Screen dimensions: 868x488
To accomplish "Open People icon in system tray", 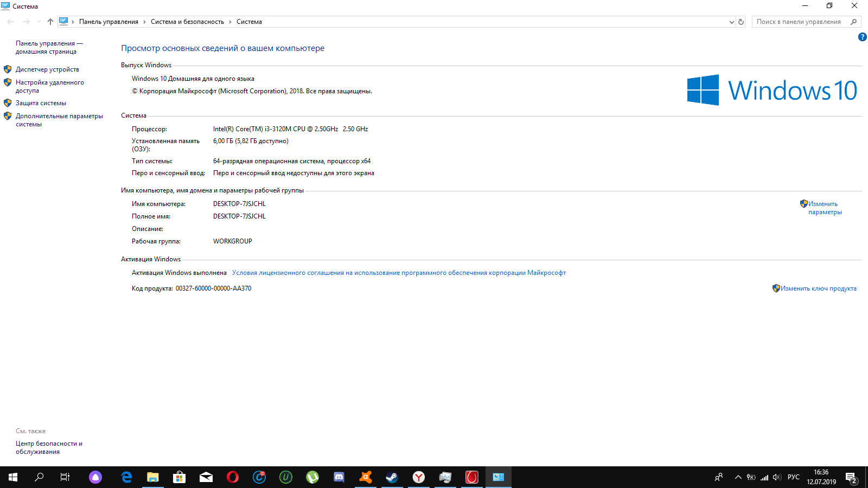I will (x=719, y=477).
